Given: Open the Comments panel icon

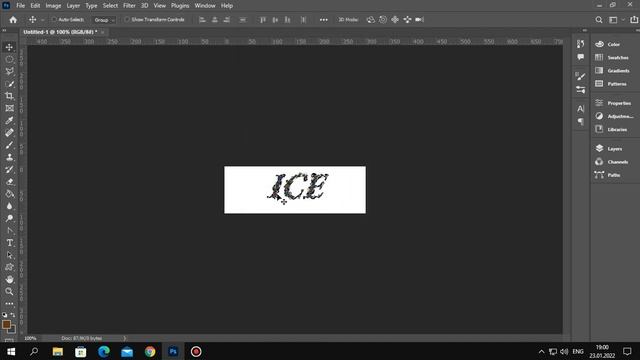Looking at the screenshot, I should [580, 57].
